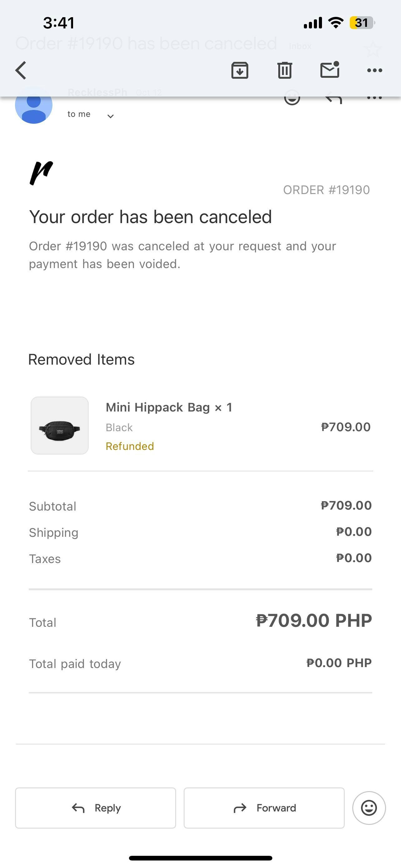Viewport: 401px width, 868px height.
Task: Mark the email as unread
Action: click(x=329, y=70)
